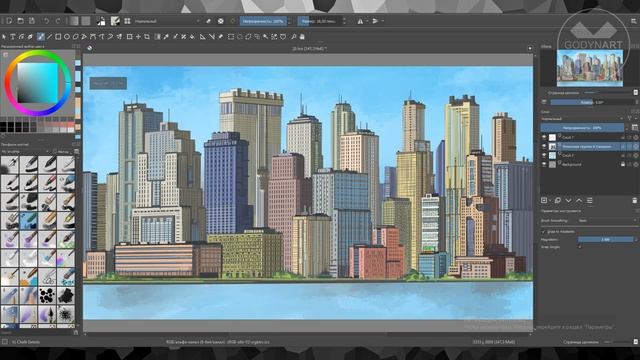
Task: Select the Color Picker eyedropper tool
Action: (167, 37)
